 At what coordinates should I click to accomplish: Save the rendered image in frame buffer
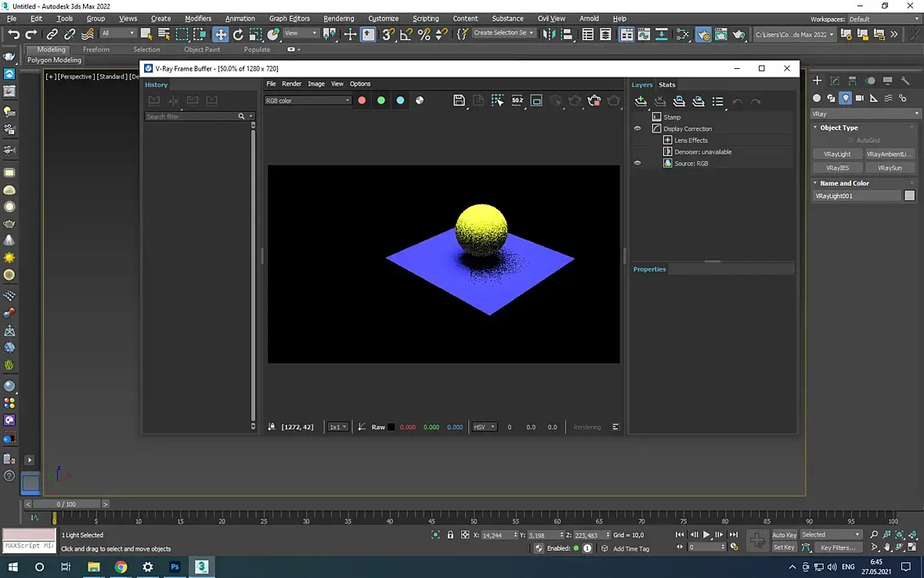point(460,100)
